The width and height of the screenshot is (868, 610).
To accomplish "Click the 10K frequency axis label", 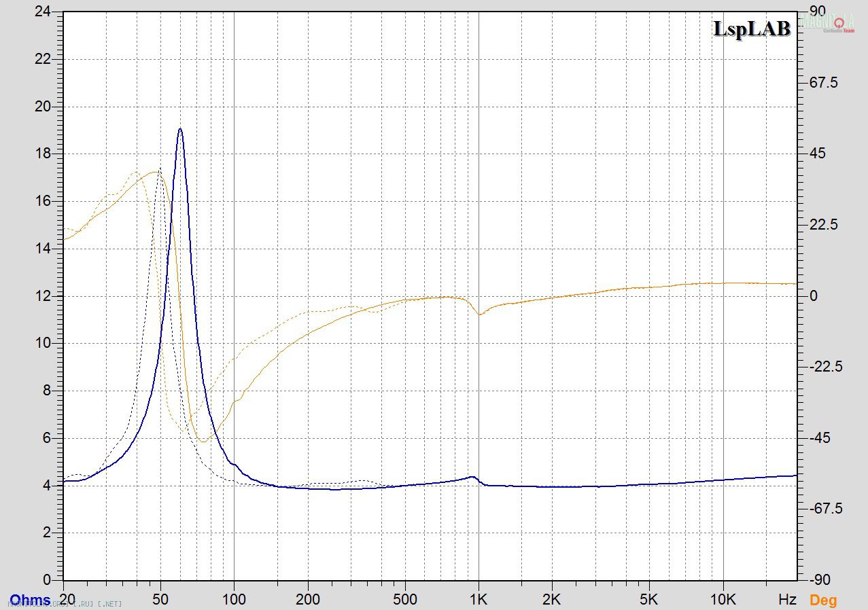I will [x=723, y=600].
